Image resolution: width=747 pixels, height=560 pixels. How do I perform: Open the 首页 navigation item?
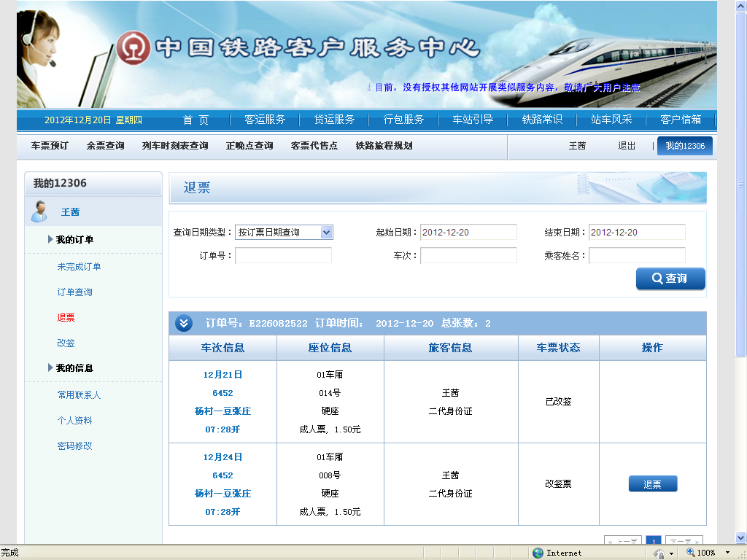pyautogui.click(x=196, y=120)
